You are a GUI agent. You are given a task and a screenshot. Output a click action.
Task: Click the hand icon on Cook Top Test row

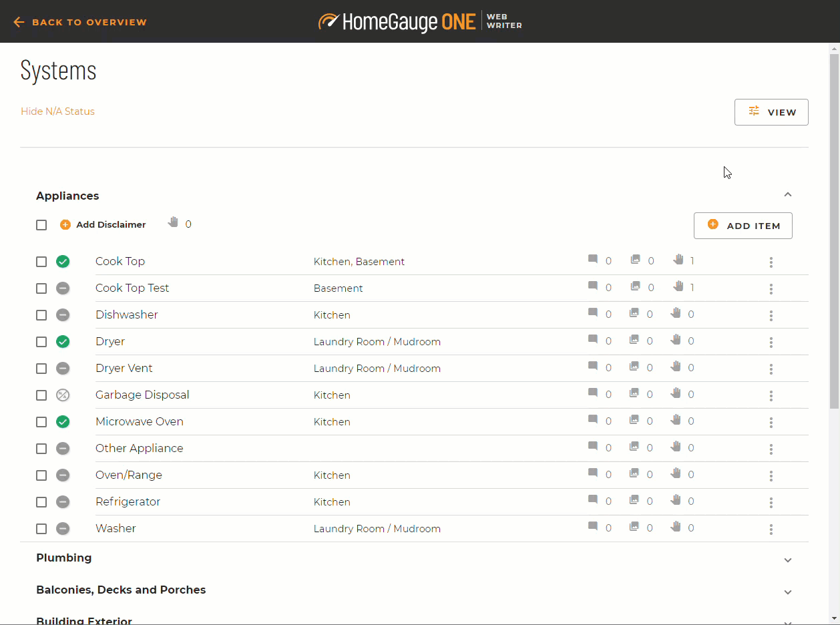(678, 286)
